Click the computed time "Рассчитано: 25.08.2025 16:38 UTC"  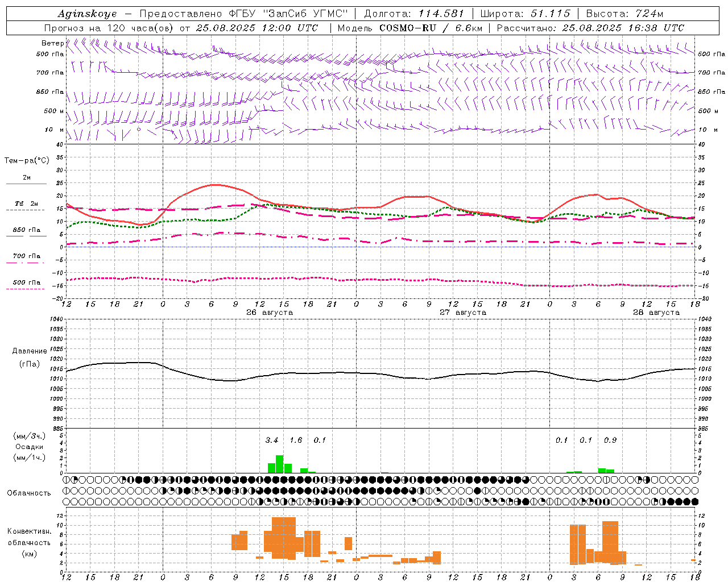[590, 28]
